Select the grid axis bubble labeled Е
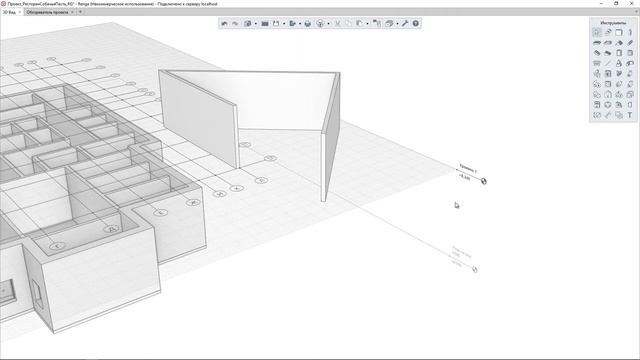 (x=160, y=213)
